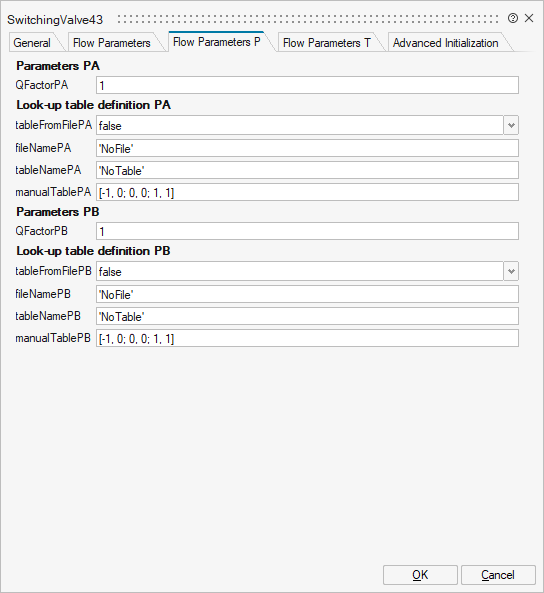The height and width of the screenshot is (593, 544).
Task: Click the Cancel button
Action: (498, 575)
